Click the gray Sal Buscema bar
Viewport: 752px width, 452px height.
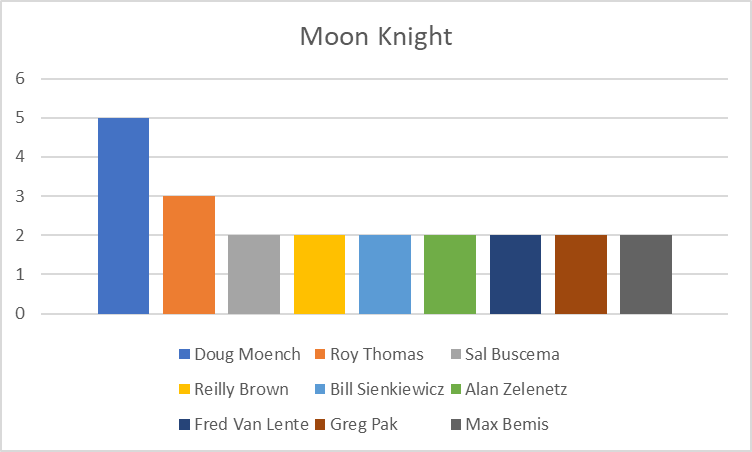point(254,274)
